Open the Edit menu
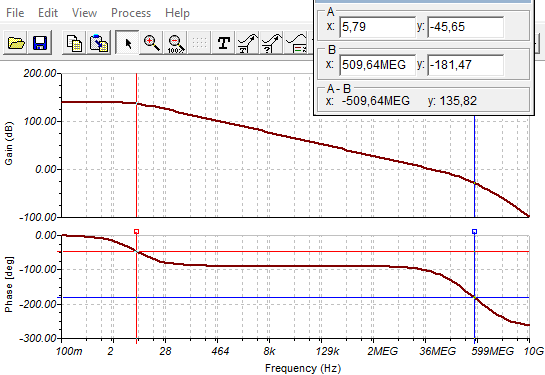Screen dimensions: 545x375 48,13
